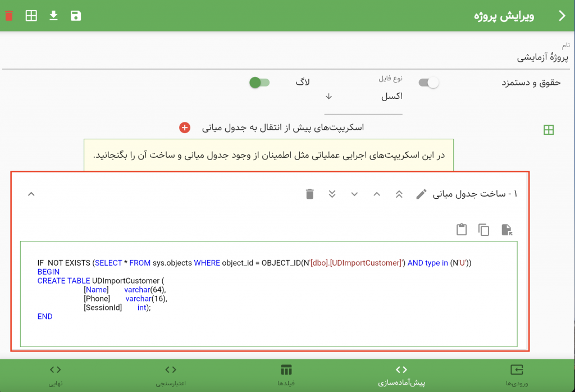Toggle the حقوق و دستمزد switch
Screen dimensions: 575x392
click(428, 83)
